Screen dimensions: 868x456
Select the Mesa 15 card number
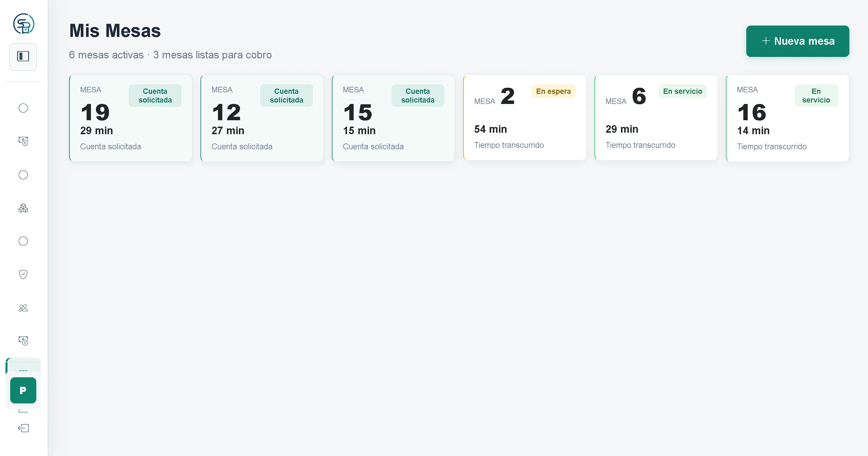point(358,112)
